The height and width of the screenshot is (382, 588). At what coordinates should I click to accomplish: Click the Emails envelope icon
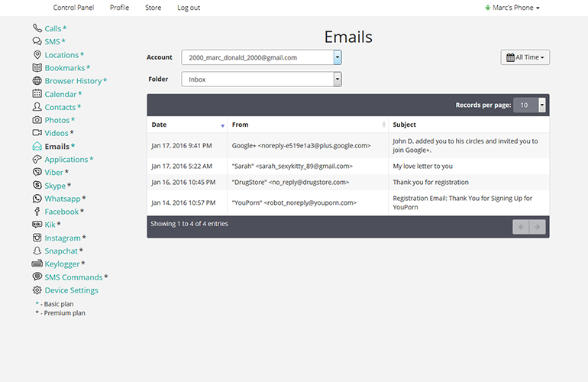click(x=37, y=147)
